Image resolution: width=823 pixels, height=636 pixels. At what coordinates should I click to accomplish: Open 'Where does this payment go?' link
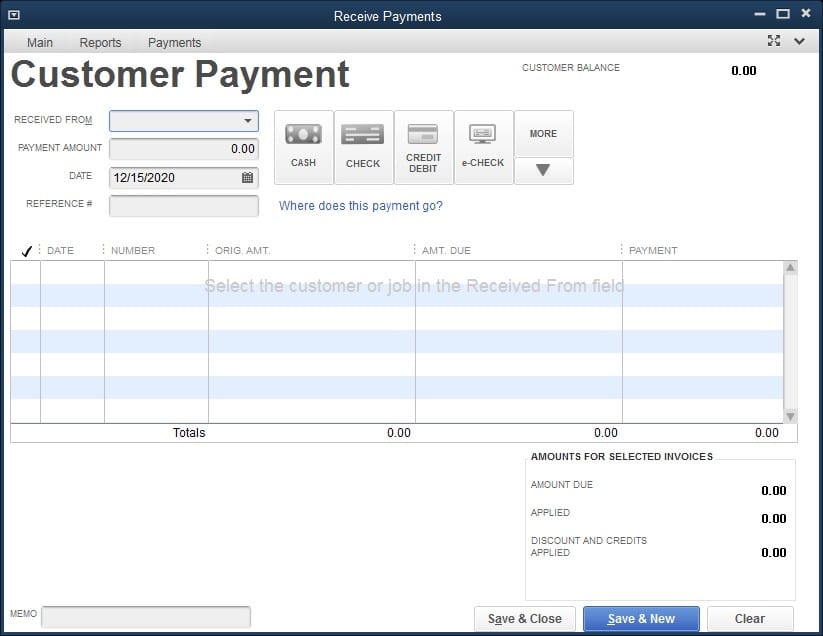(x=360, y=206)
